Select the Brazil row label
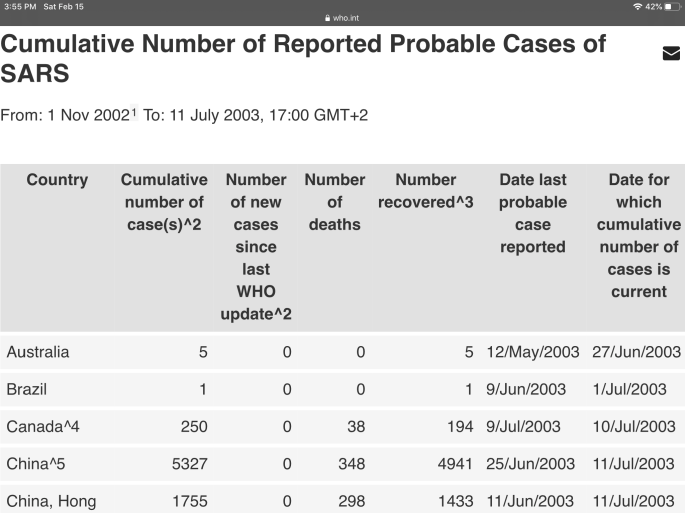Screen dimensions: 685x513 tap(27, 389)
